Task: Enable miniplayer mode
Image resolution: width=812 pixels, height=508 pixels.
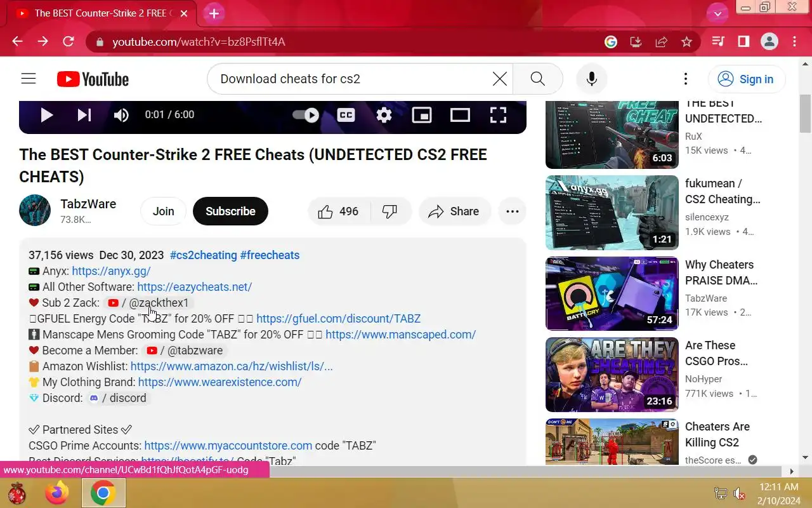Action: (x=422, y=115)
